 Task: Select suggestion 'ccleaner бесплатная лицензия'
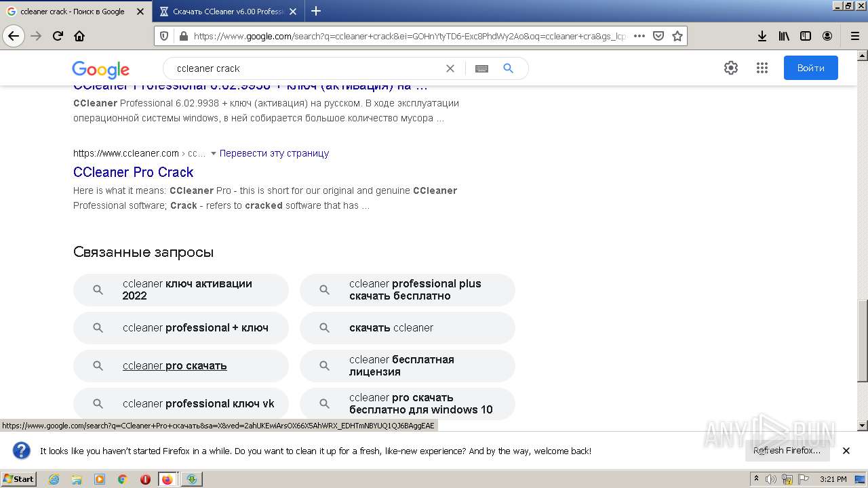click(408, 365)
